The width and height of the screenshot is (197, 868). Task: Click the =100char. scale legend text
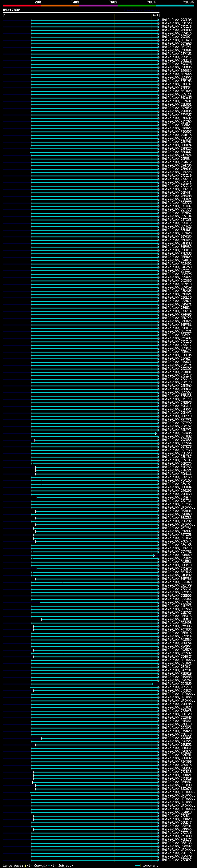click(150, 866)
